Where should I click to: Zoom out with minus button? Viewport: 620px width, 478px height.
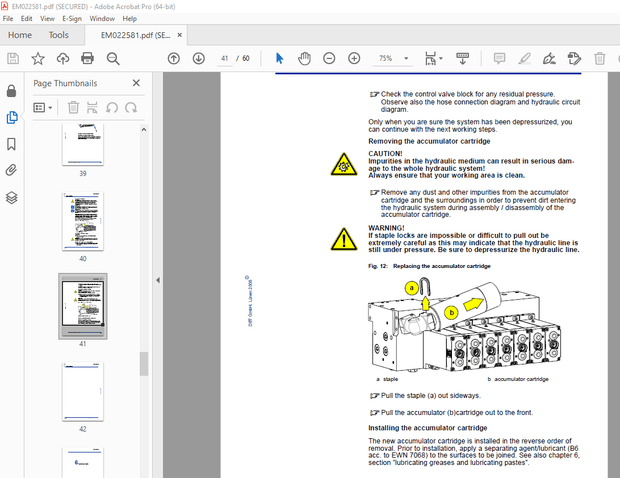(x=329, y=59)
